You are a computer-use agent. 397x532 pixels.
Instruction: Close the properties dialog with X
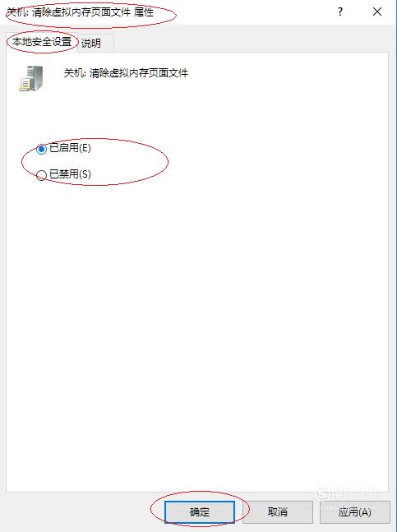click(377, 12)
